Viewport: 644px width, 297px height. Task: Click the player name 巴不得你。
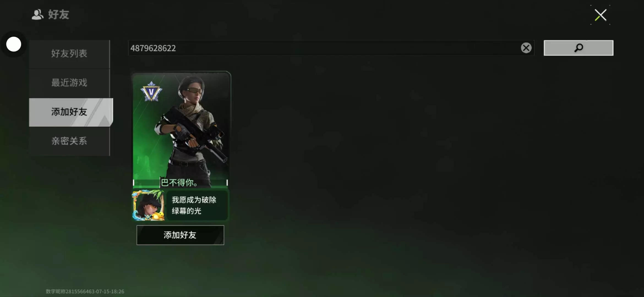[179, 182]
